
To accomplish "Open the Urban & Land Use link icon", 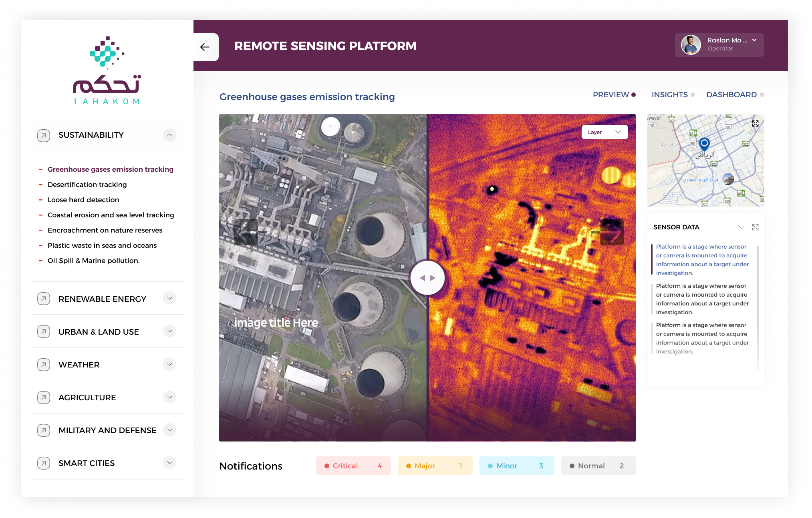I will coord(44,331).
